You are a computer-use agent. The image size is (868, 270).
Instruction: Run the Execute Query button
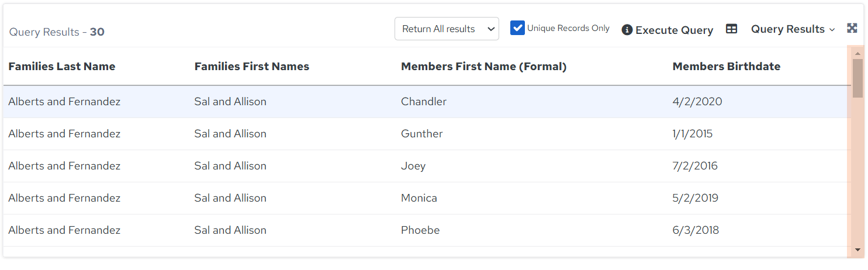(674, 30)
